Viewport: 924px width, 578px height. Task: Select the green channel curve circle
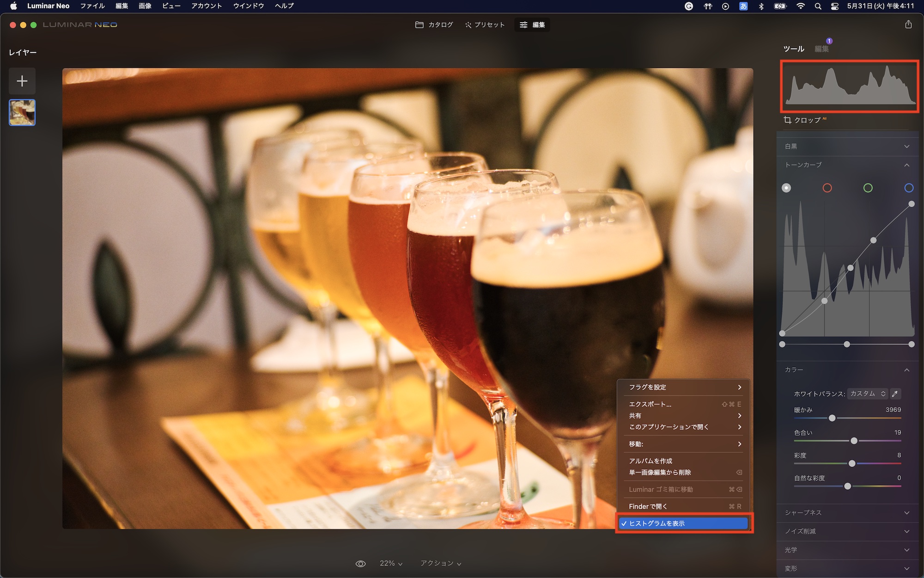[x=868, y=188]
